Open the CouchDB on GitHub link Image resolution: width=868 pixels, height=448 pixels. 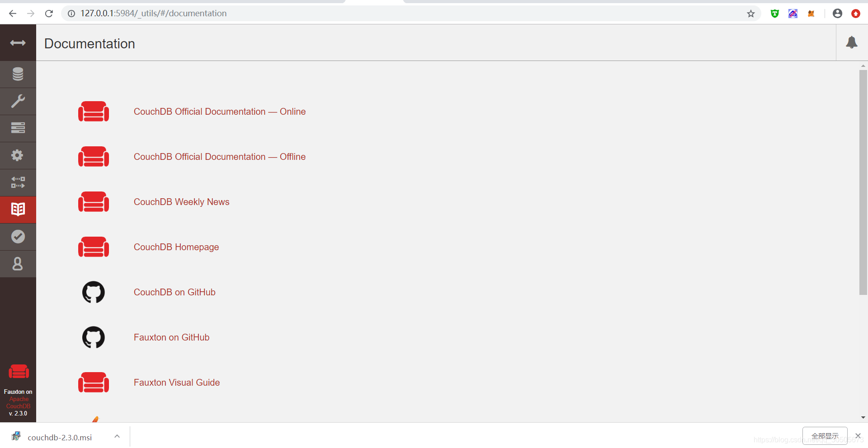pos(175,292)
